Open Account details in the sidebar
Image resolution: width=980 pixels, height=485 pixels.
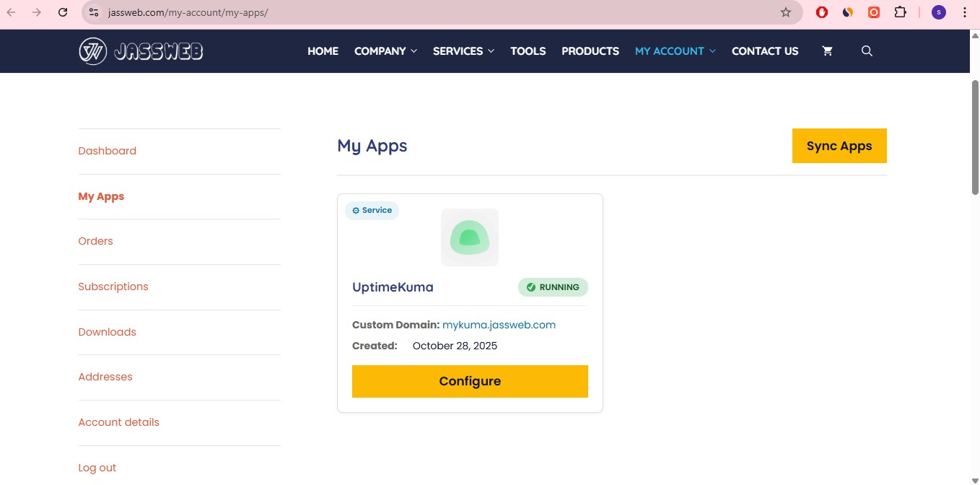pos(119,422)
